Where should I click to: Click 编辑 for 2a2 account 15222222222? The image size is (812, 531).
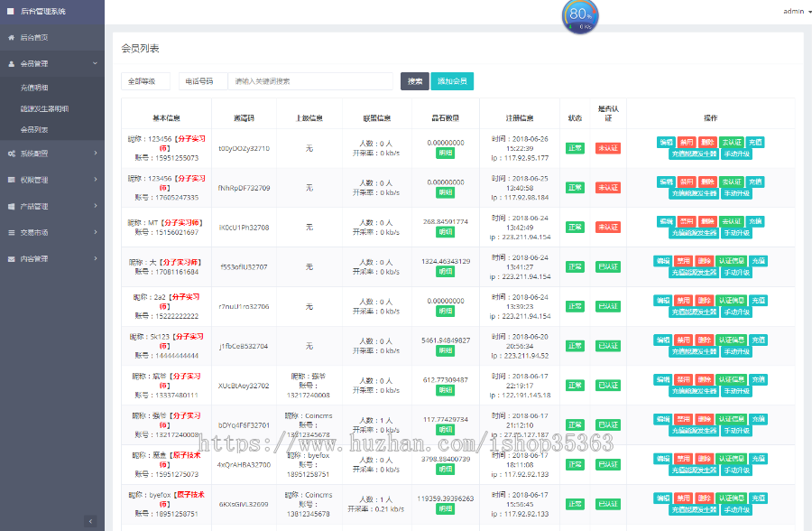point(663,300)
